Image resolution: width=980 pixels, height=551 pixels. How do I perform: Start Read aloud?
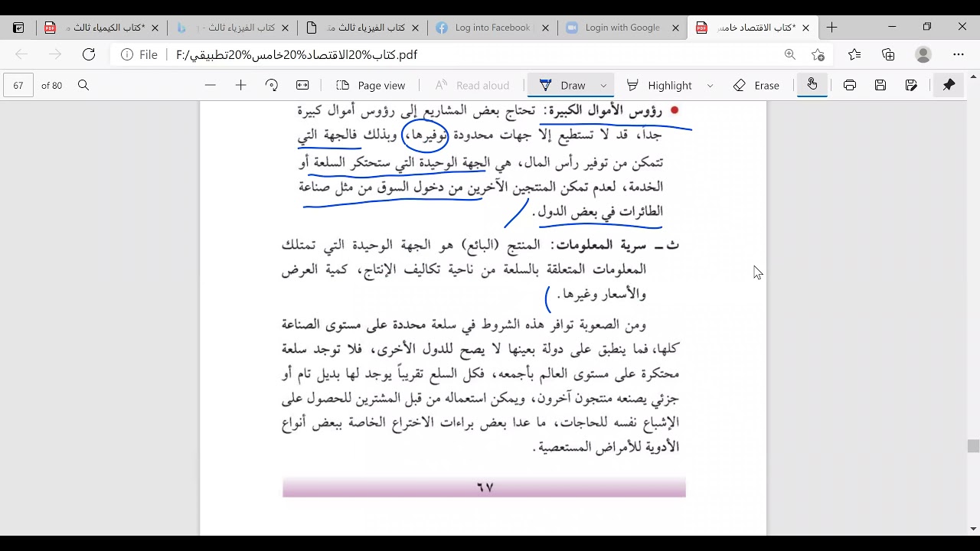pos(472,85)
